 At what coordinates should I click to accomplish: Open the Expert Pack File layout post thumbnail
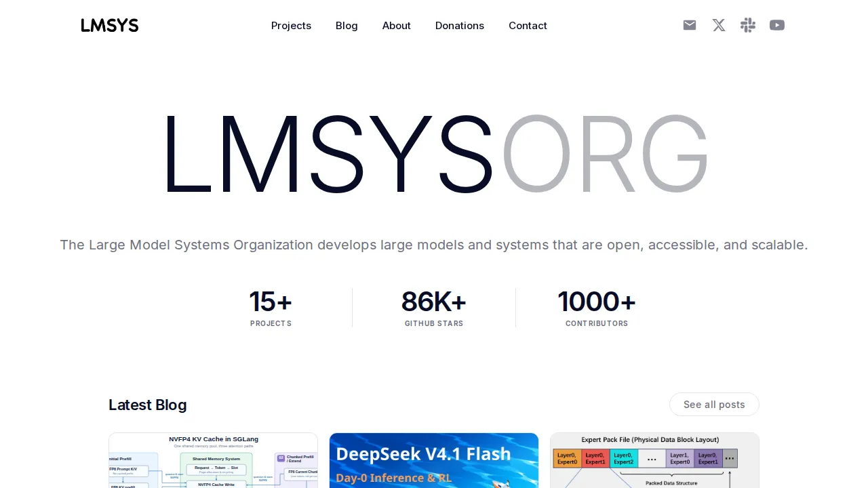[x=654, y=460]
